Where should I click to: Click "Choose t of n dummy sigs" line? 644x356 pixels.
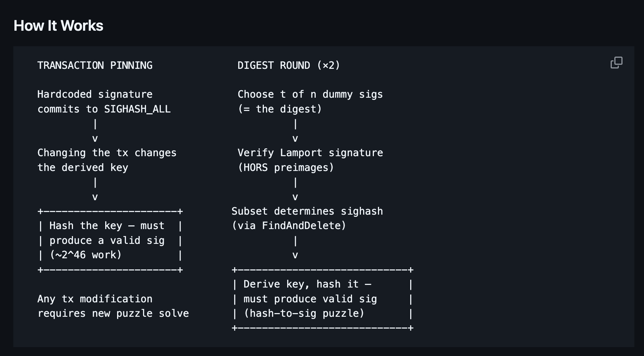(310, 94)
